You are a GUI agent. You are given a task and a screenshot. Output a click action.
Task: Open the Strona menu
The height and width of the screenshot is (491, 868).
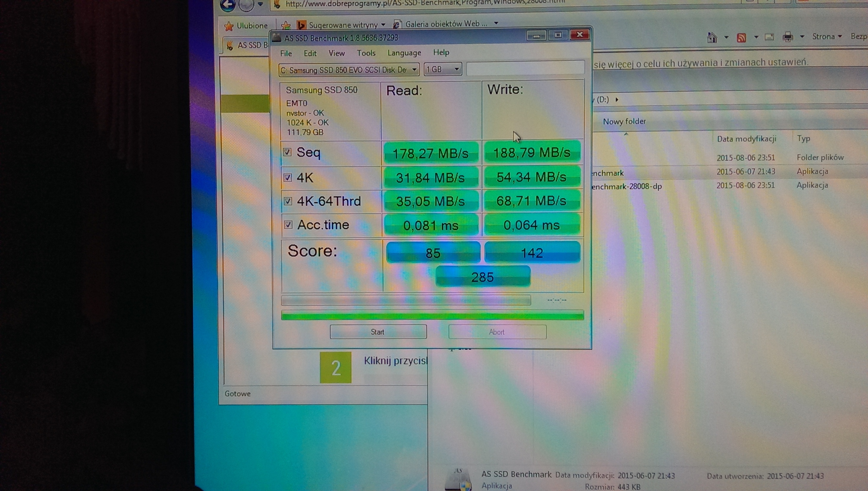(x=827, y=37)
